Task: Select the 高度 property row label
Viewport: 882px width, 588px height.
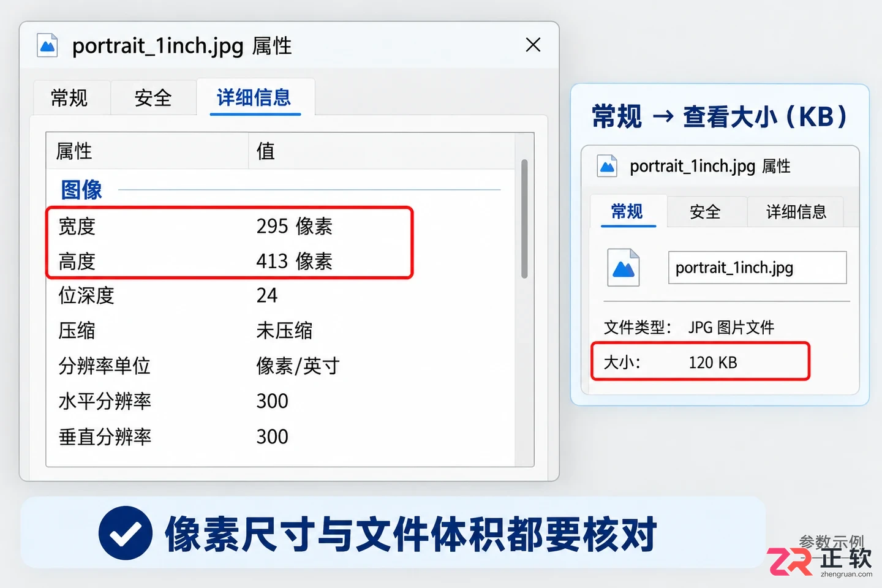Action: 77,262
